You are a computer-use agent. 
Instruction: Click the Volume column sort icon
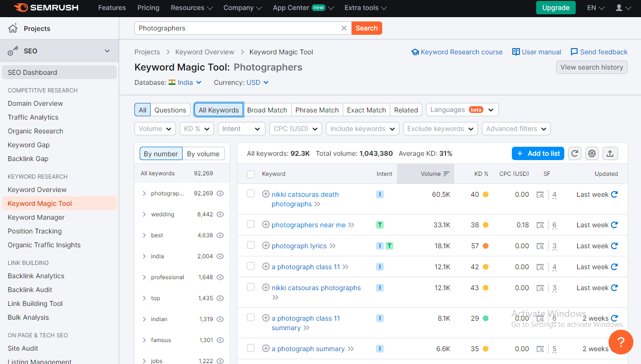(x=447, y=174)
